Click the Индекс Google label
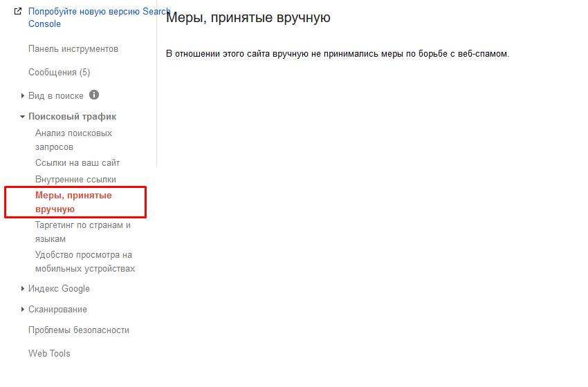588x387 pixels. [59, 289]
